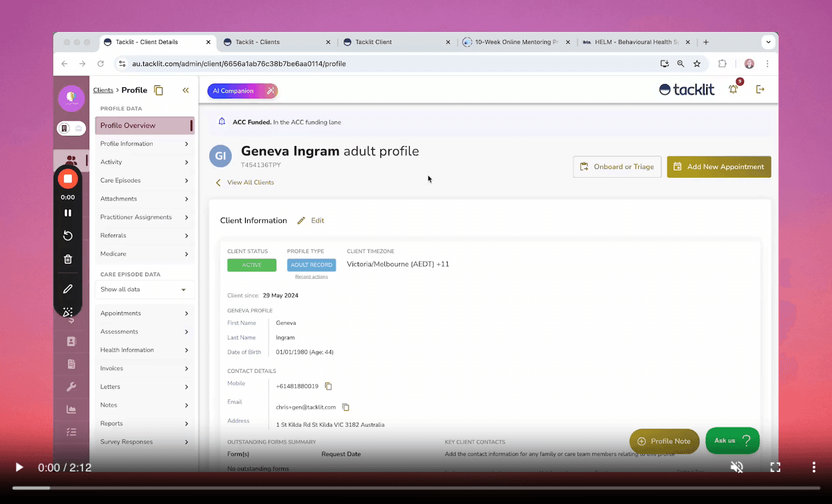Image resolution: width=832 pixels, height=504 pixels.
Task: Click the practice avatar logo in sidebar
Action: pos(71,99)
